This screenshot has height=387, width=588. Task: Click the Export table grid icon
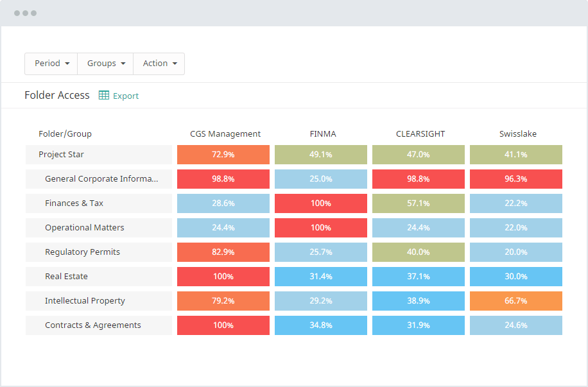[104, 96]
